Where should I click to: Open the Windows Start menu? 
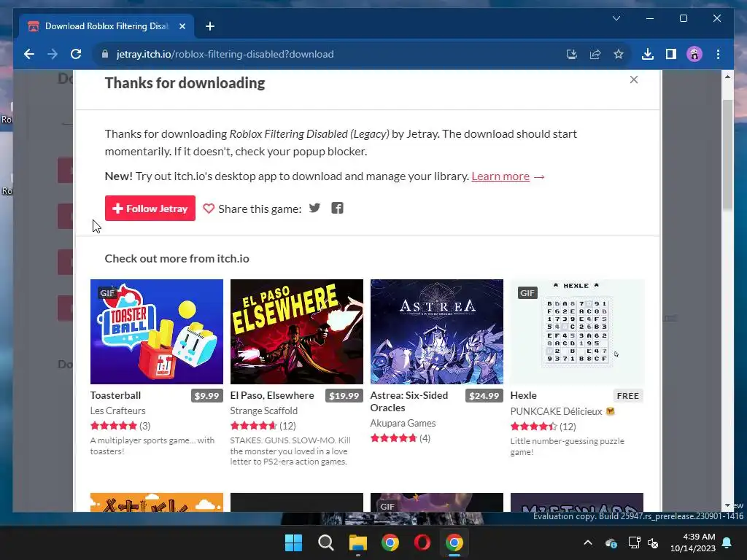pyautogui.click(x=293, y=542)
